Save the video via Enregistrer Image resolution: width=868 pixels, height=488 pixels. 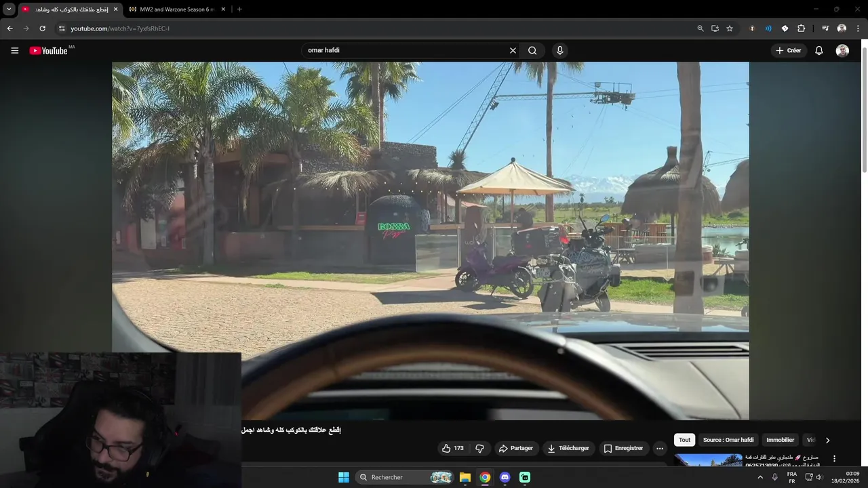(624, 449)
